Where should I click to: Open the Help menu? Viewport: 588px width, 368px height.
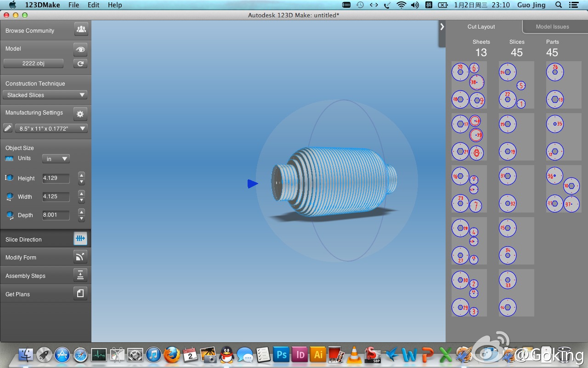point(115,5)
